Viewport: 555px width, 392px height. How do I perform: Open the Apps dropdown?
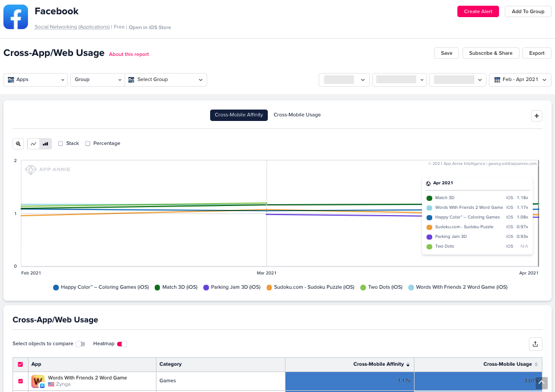tap(35, 80)
